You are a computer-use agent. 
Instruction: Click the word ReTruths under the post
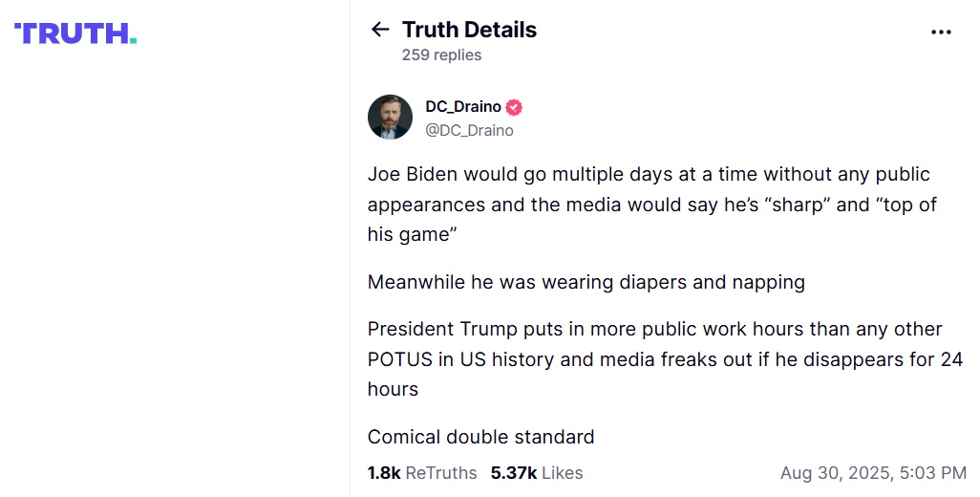pyautogui.click(x=440, y=472)
